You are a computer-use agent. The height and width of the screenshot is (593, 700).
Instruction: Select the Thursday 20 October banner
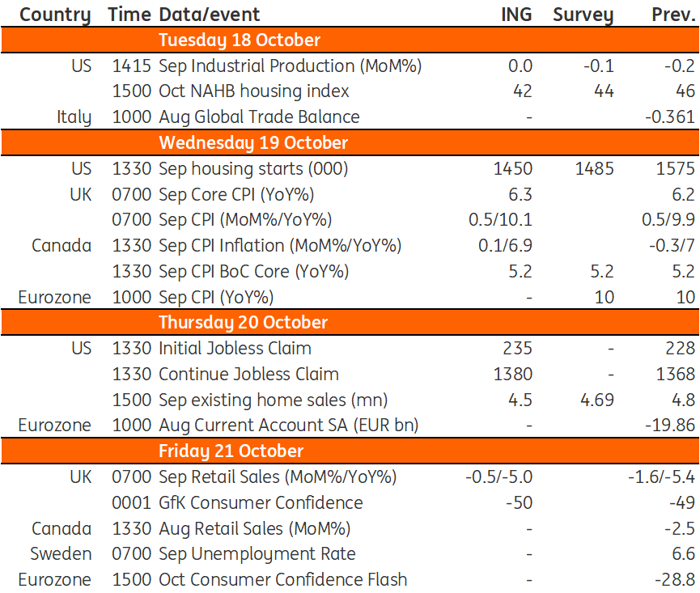[x=350, y=323]
